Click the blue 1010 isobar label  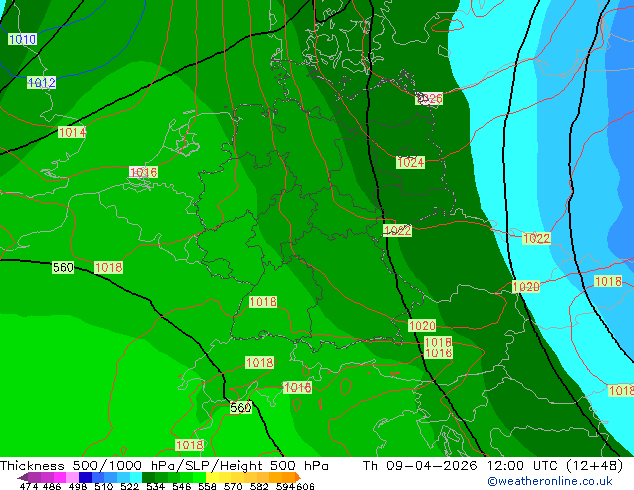23,39
